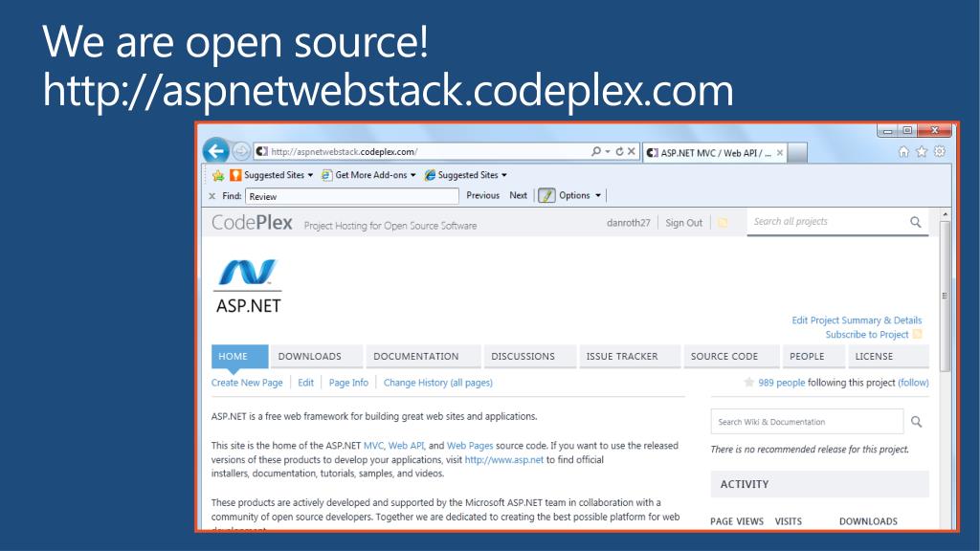This screenshot has height=551, width=980.
Task: Open the Options dropdown in Find bar
Action: coord(580,195)
